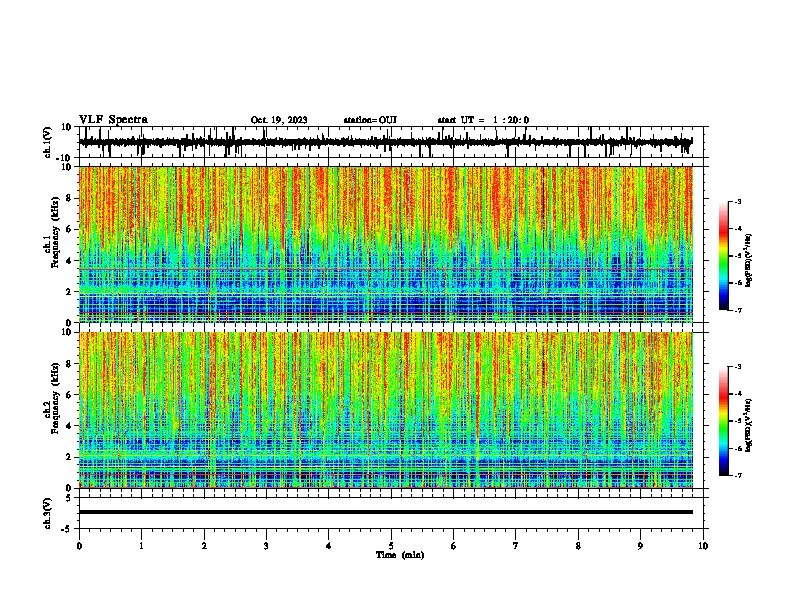
Task: Click time axis end tick label "10"
Action: pyautogui.click(x=703, y=546)
